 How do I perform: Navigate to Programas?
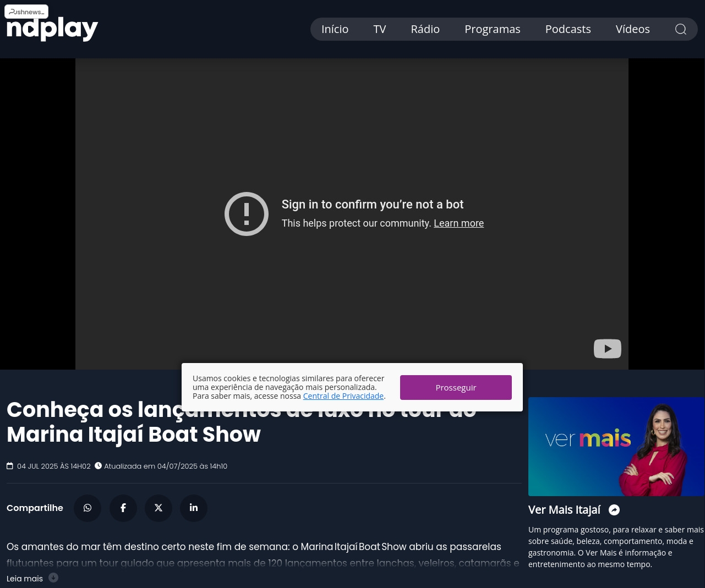[492, 29]
